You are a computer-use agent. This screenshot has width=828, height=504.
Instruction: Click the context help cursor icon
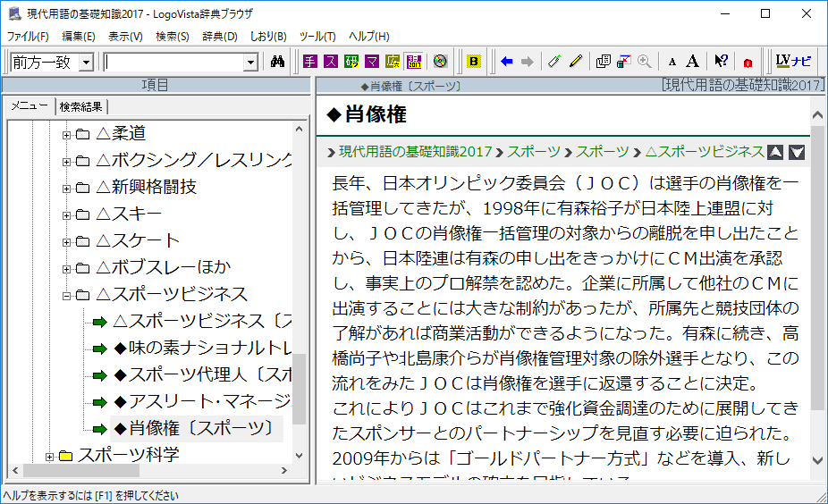click(x=721, y=62)
